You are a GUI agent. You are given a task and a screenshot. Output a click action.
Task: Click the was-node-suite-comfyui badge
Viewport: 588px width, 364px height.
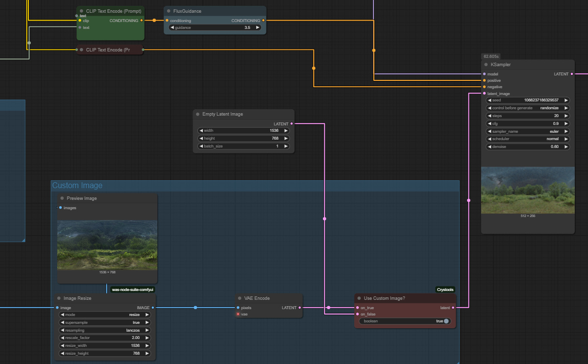[x=133, y=289]
